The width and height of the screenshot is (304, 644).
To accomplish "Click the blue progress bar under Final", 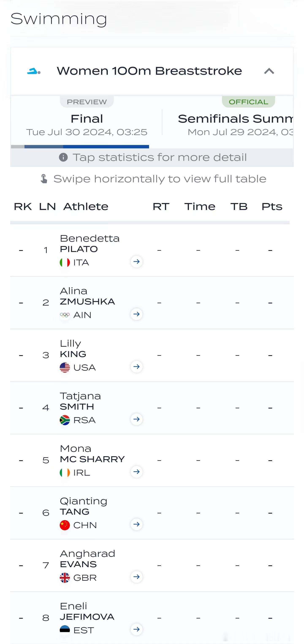I will click(87, 146).
